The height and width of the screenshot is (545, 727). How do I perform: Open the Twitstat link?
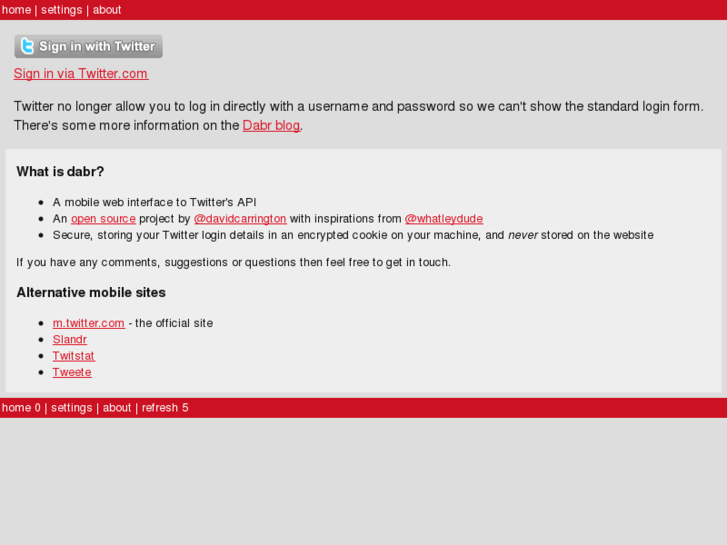pyautogui.click(x=74, y=356)
